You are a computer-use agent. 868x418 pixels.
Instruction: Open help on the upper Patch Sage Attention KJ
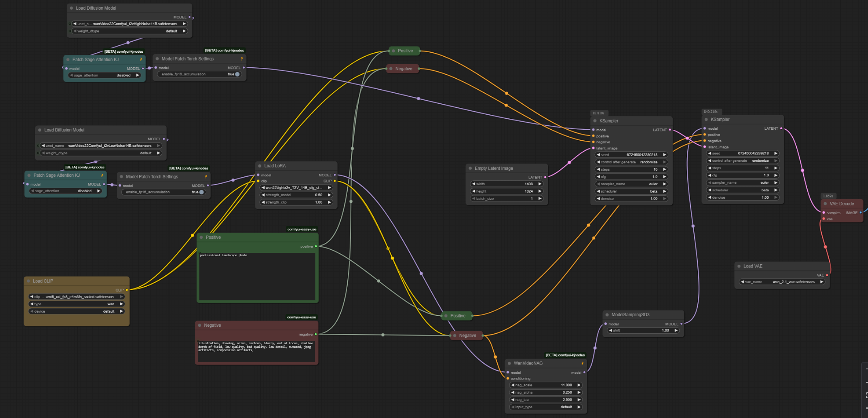141,60
